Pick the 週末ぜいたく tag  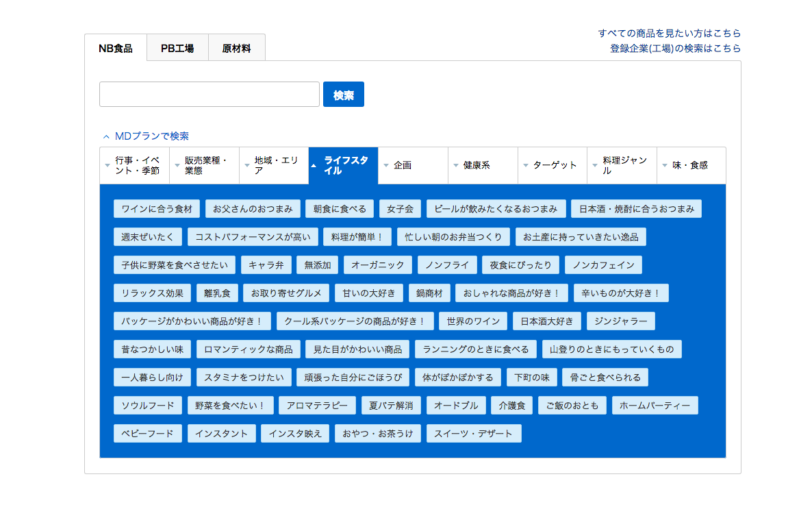pos(148,236)
